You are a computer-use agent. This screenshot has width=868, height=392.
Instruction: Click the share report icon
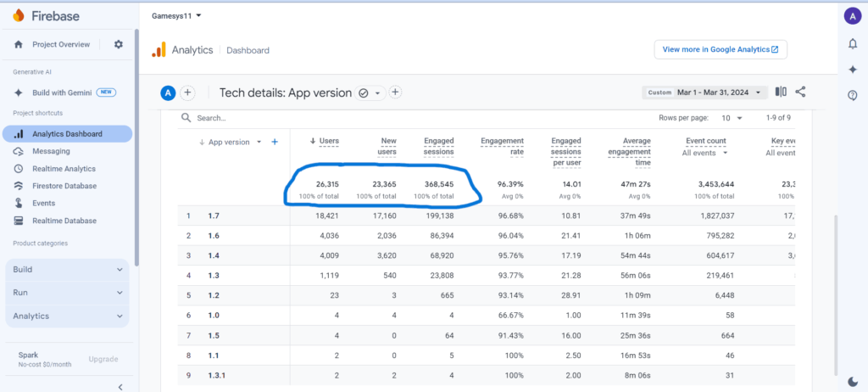click(800, 92)
